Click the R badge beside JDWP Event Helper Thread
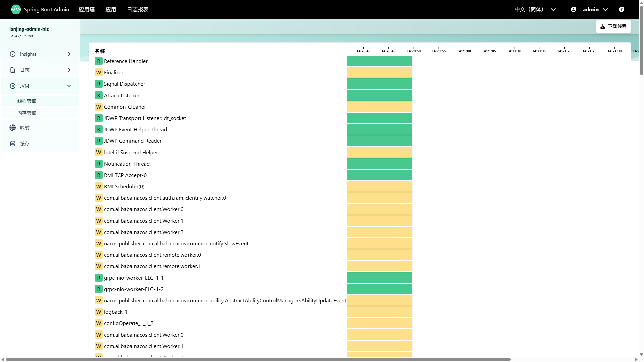644x362 pixels. (98, 129)
